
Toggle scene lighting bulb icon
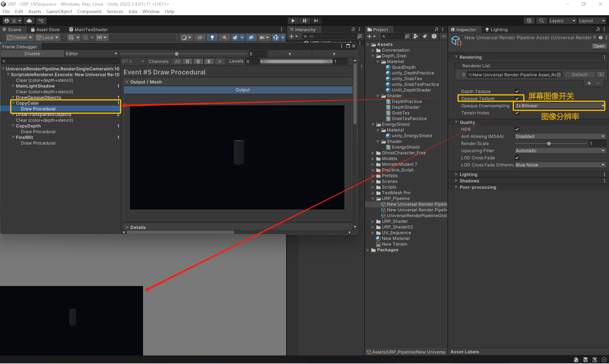coord(212,38)
